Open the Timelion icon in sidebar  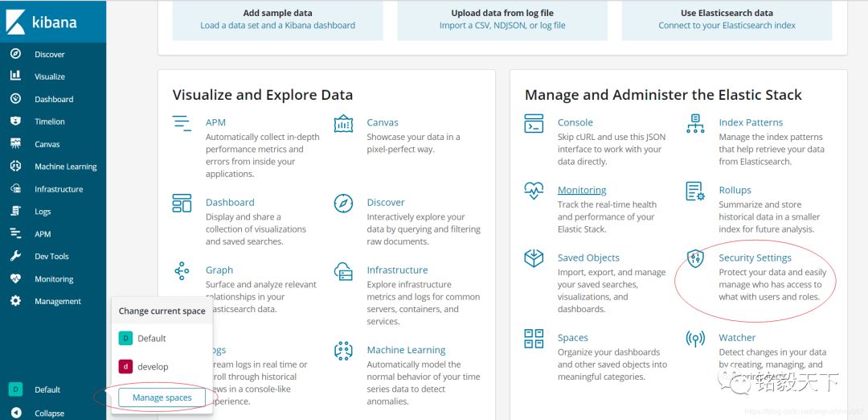click(15, 121)
